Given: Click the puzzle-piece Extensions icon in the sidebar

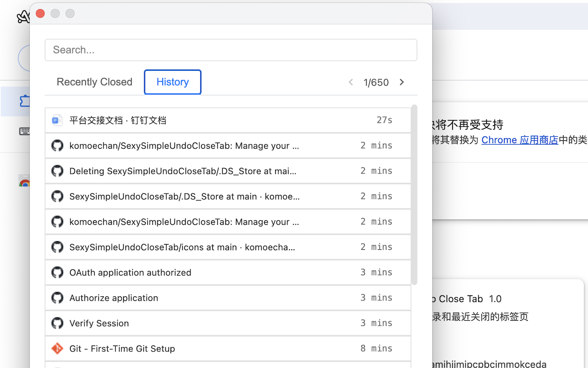Looking at the screenshot, I should point(26,101).
